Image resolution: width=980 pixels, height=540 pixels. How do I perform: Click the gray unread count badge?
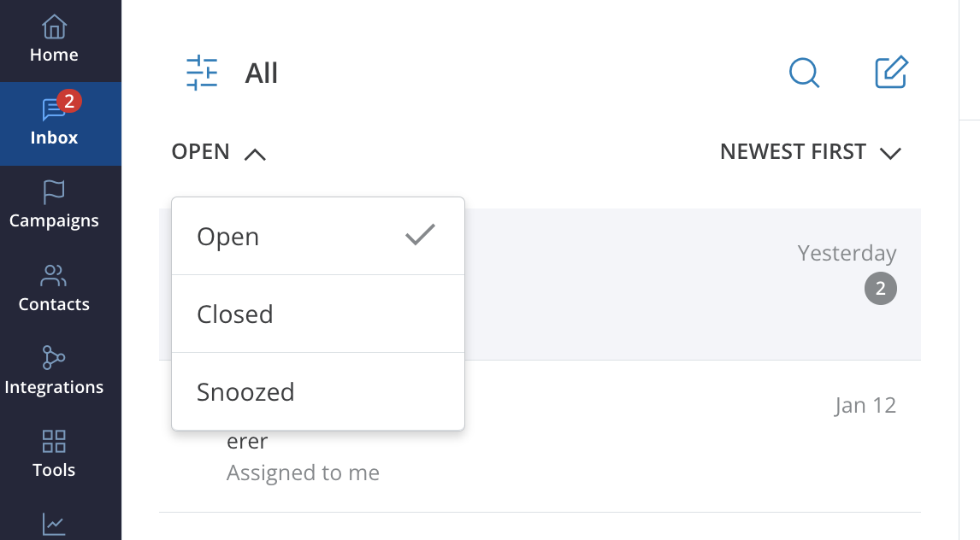[x=880, y=288]
